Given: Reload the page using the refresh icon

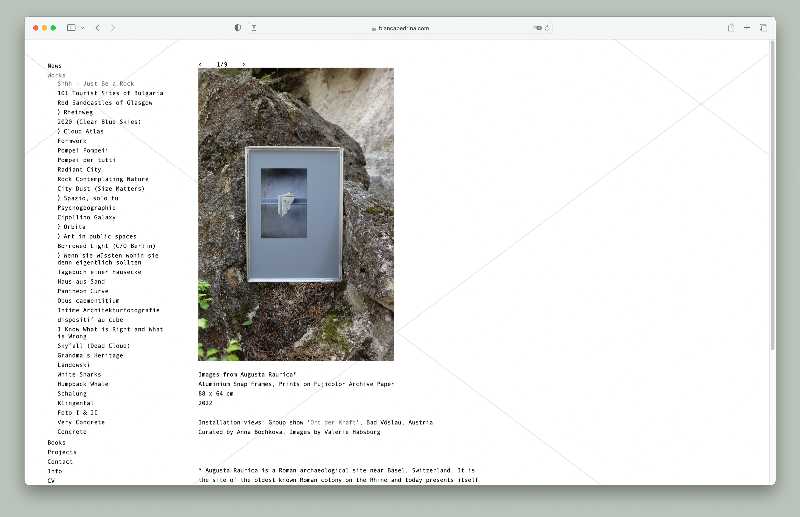Looking at the screenshot, I should pyautogui.click(x=547, y=28).
